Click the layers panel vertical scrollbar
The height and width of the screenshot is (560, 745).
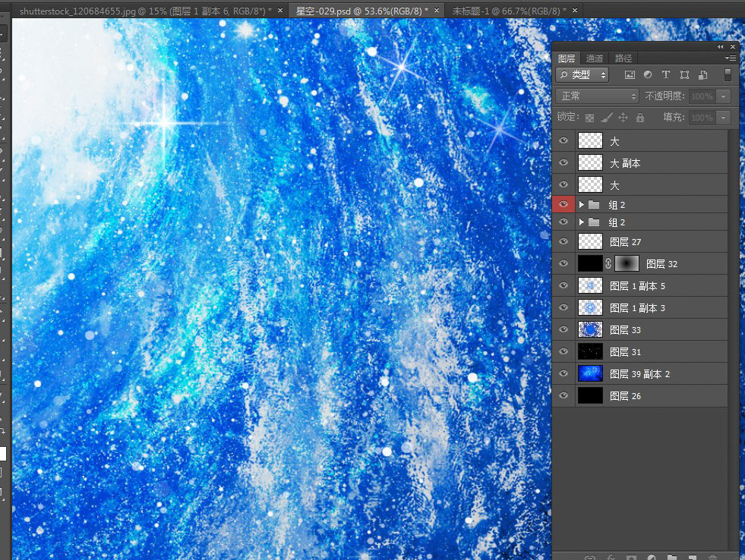click(x=732, y=340)
